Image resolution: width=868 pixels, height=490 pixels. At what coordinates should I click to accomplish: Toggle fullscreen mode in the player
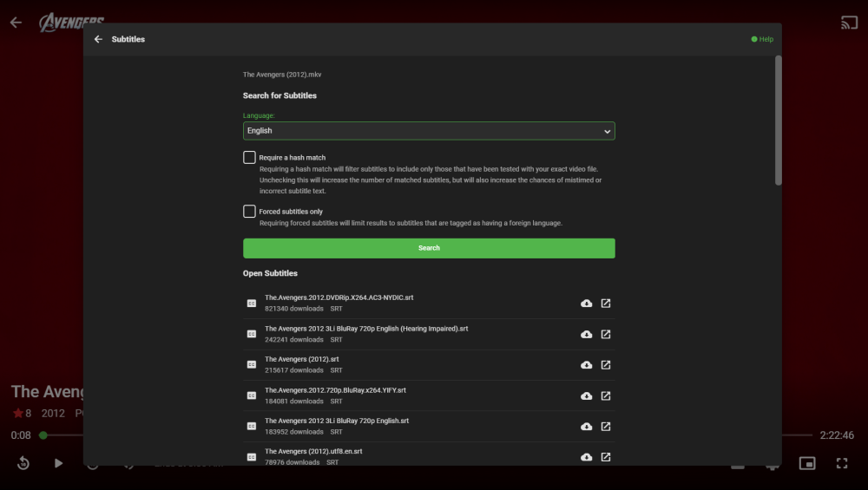tap(842, 463)
